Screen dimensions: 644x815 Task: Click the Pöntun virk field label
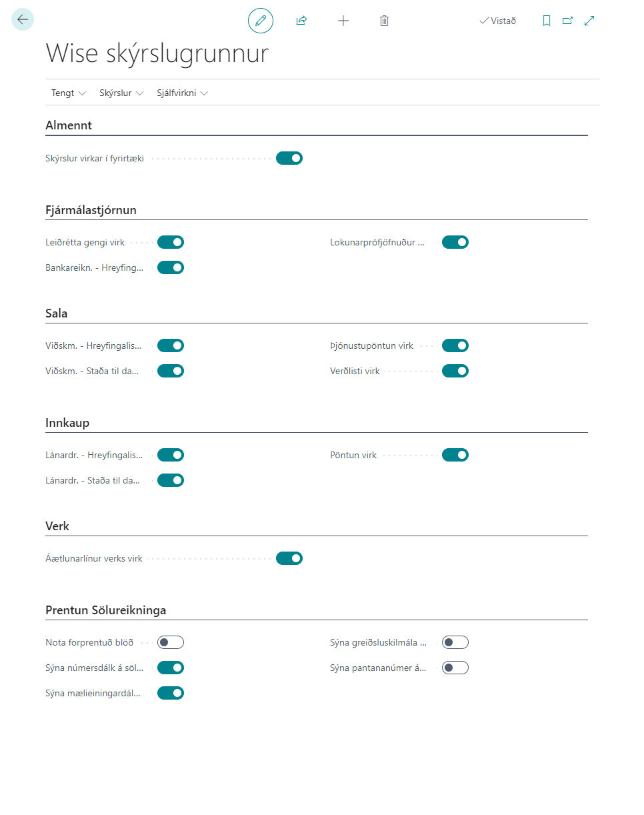click(x=353, y=456)
